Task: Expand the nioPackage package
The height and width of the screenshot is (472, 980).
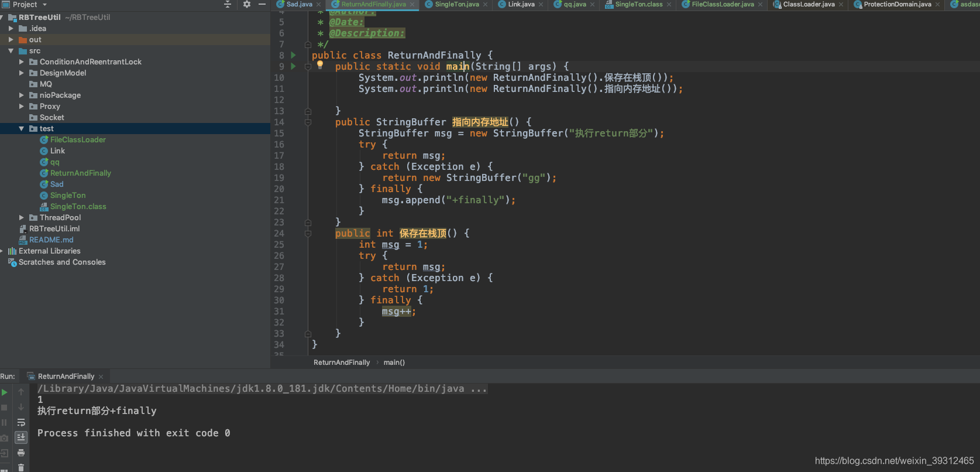Action: (x=22, y=95)
